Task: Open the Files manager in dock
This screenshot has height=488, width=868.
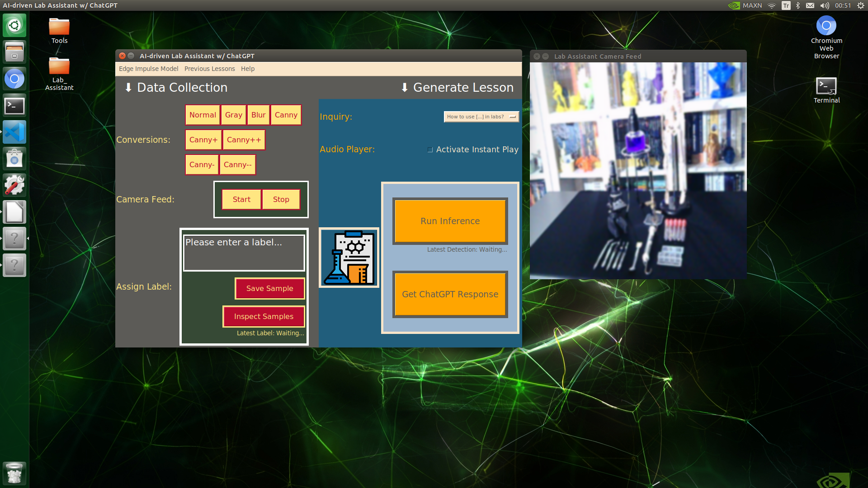Action: click(14, 52)
